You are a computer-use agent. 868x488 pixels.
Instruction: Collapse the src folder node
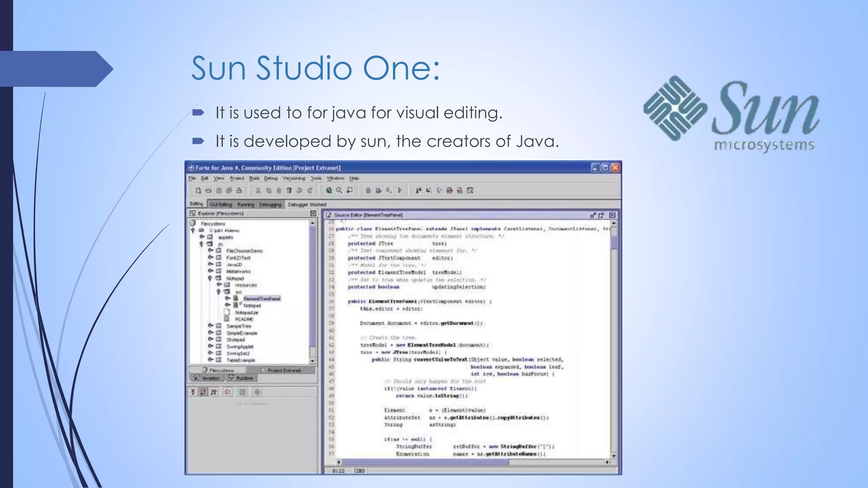219,292
